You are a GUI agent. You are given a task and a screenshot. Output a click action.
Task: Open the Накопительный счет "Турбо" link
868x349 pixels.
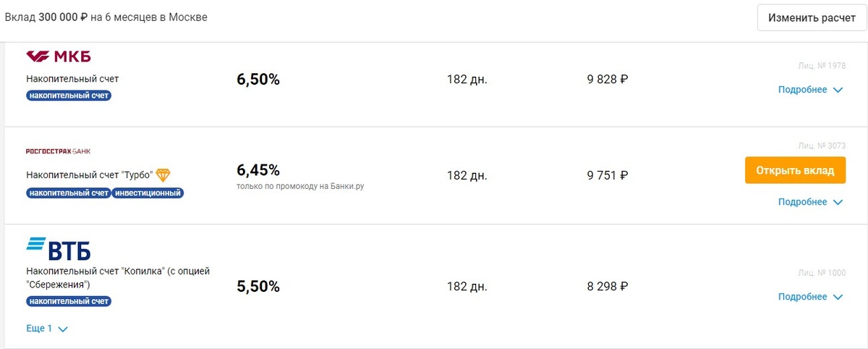89,174
